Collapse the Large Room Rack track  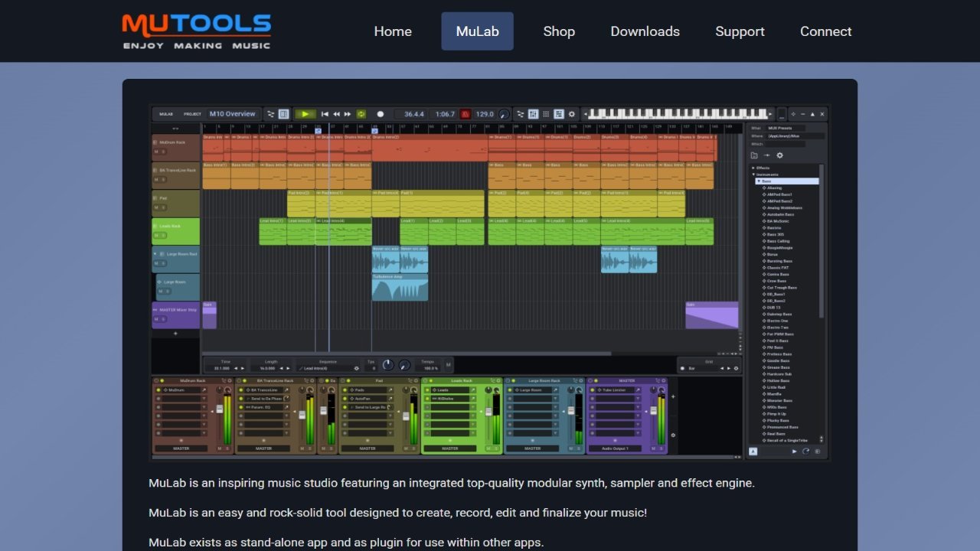click(x=155, y=254)
